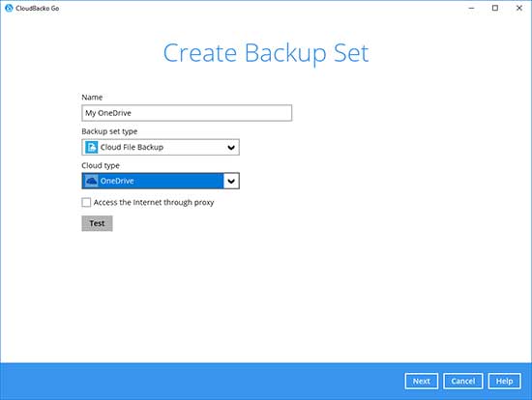The width and height of the screenshot is (532, 400).
Task: Click the Cloud type label
Action: pos(101,166)
